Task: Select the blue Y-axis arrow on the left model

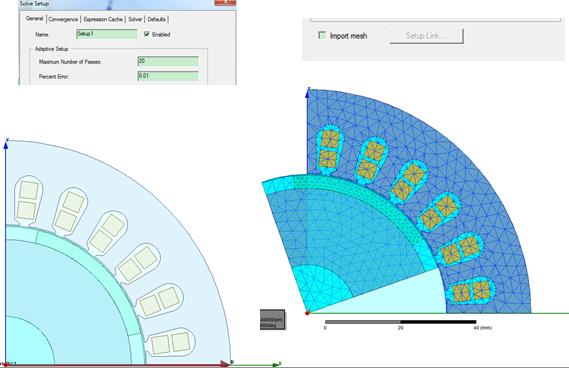Action: (6, 144)
